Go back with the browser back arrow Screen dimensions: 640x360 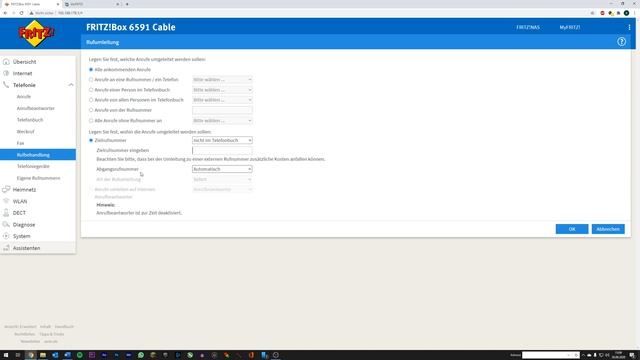(x=5, y=13)
